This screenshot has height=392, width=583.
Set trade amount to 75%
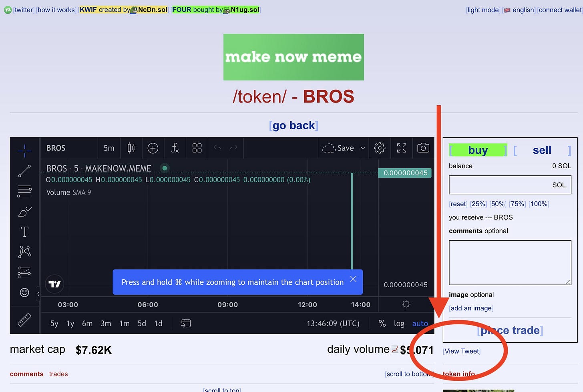pos(518,204)
